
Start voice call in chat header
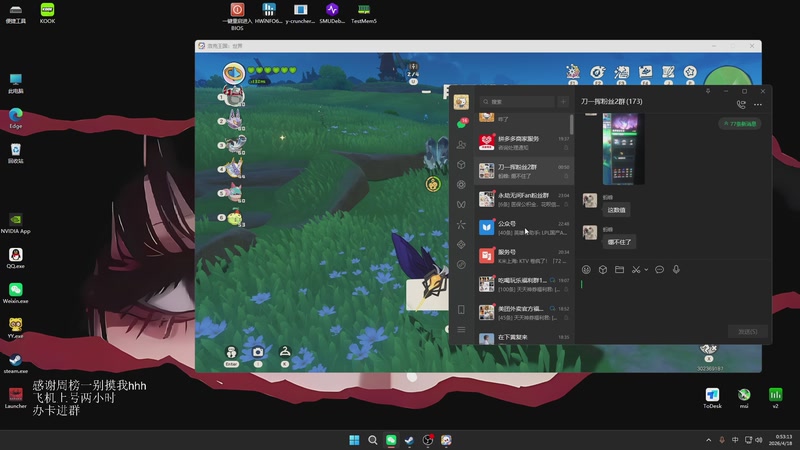tap(741, 105)
